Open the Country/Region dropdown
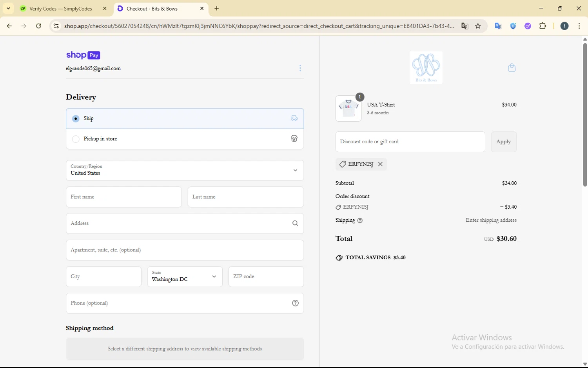This screenshot has width=588, height=368. pyautogui.click(x=185, y=170)
